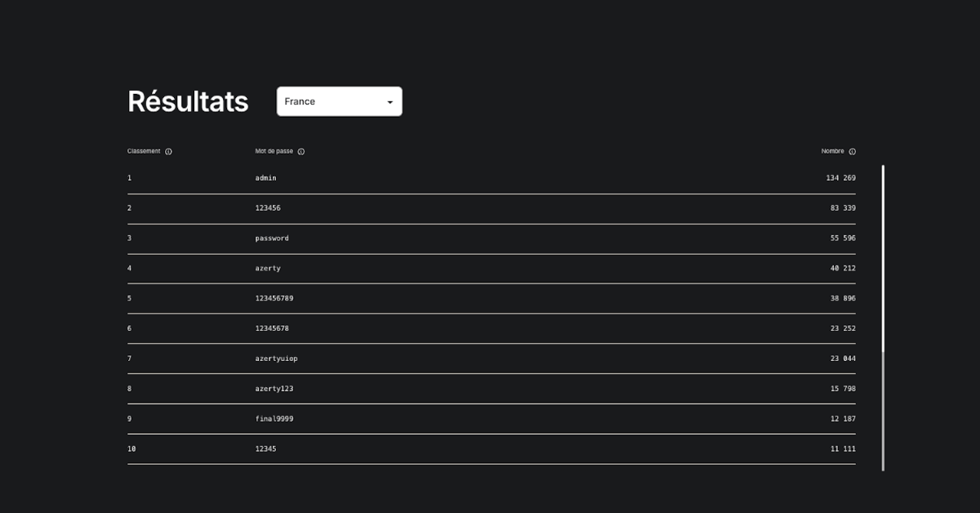Click the 'final9999' password entry

coord(274,419)
